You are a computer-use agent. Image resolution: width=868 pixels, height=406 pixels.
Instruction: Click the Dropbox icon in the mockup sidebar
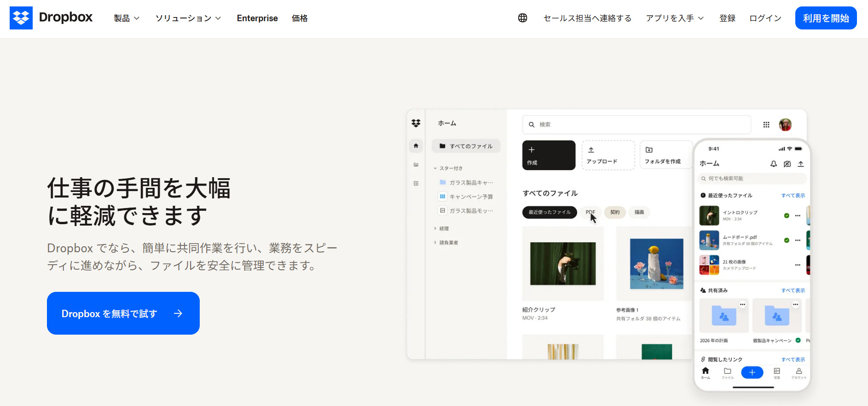coord(416,123)
